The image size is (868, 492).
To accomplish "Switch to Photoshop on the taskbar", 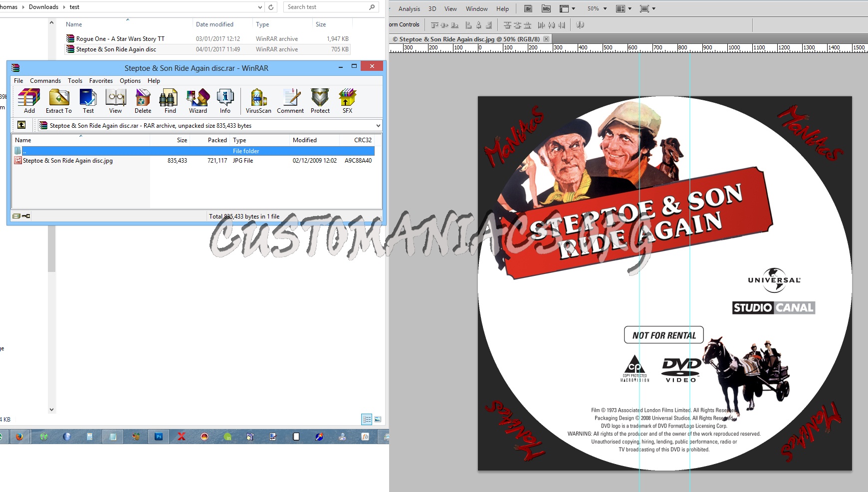I will click(159, 437).
